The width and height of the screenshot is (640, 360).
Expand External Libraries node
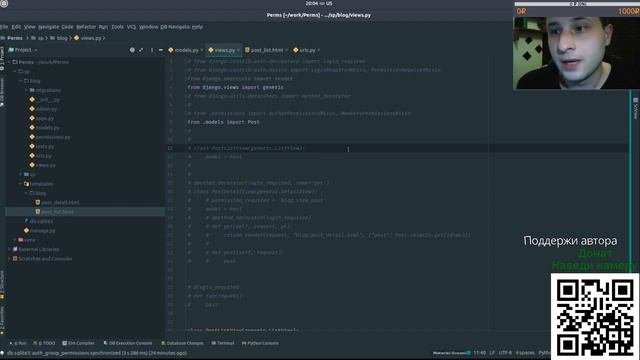10,249
